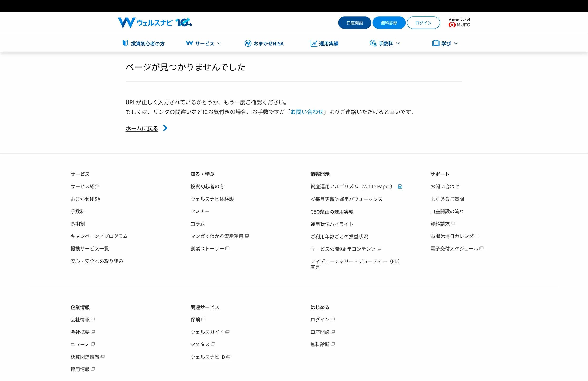Open the セミナー footer link
The width and height of the screenshot is (588, 381).
click(200, 211)
